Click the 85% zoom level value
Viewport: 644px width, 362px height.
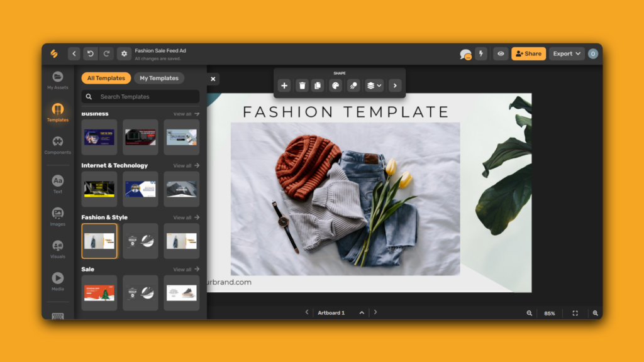[x=550, y=313]
